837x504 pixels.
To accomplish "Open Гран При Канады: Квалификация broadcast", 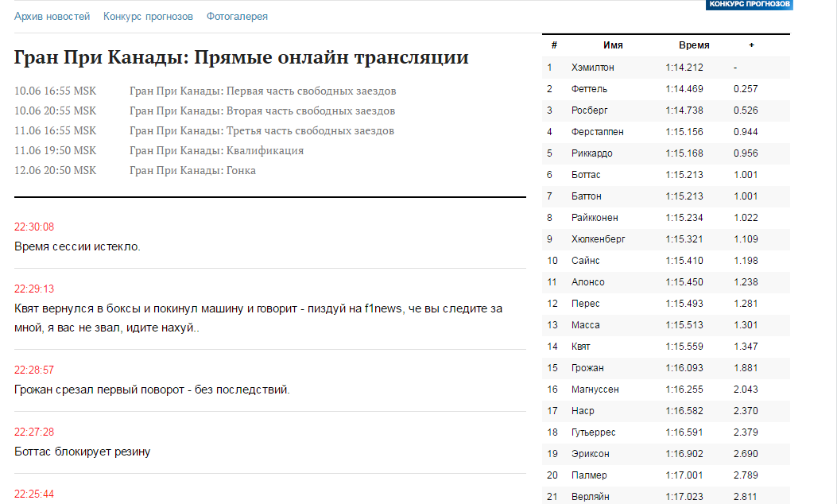I will point(216,150).
